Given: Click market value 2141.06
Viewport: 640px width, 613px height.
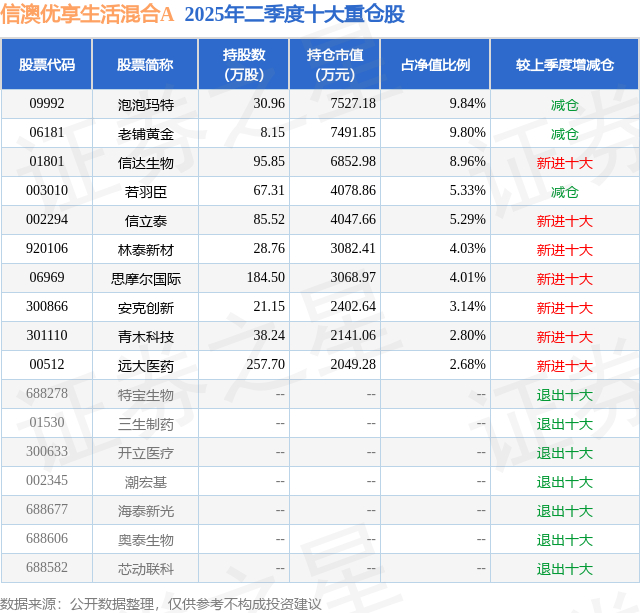Looking at the screenshot, I should (353, 335).
